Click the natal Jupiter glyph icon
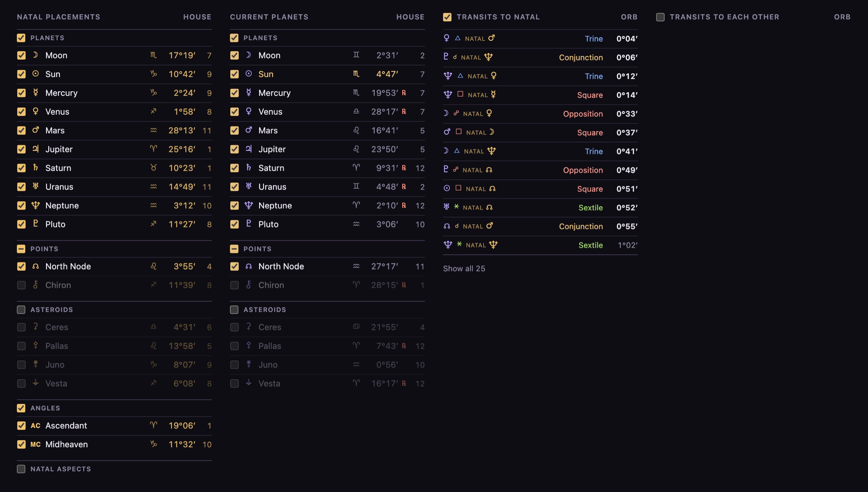868x492 pixels. [35, 149]
